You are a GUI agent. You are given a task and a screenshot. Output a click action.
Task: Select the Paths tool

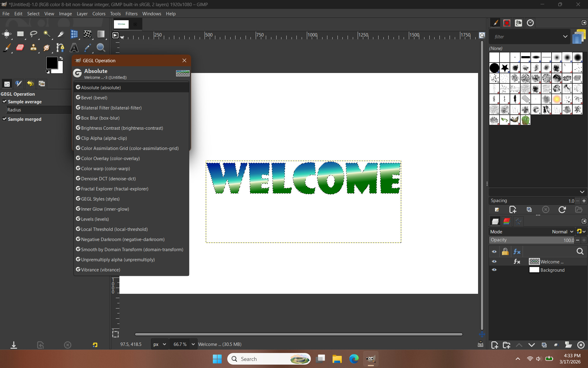tap(60, 48)
